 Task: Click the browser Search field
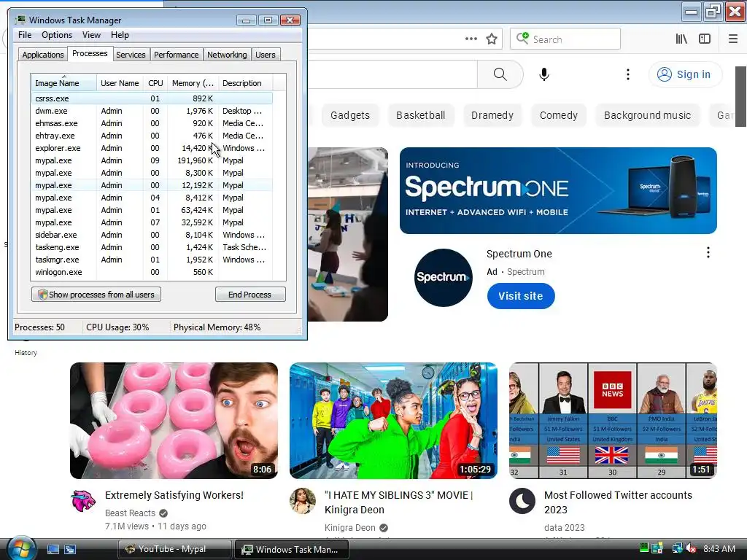click(565, 39)
